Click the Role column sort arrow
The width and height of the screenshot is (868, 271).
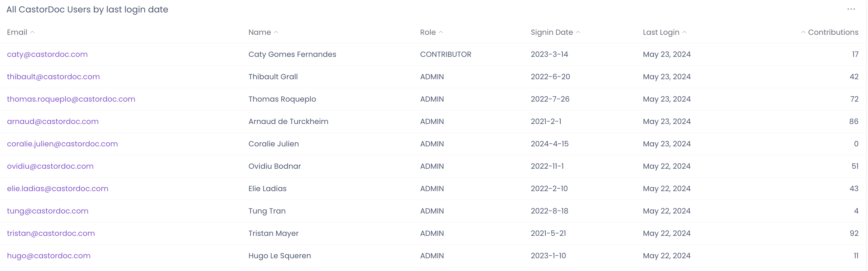point(441,32)
